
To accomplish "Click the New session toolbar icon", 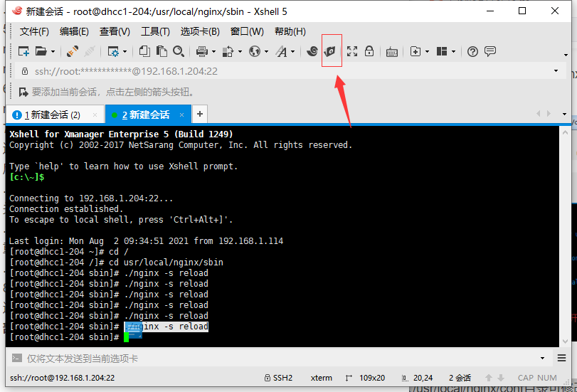I will [x=24, y=51].
